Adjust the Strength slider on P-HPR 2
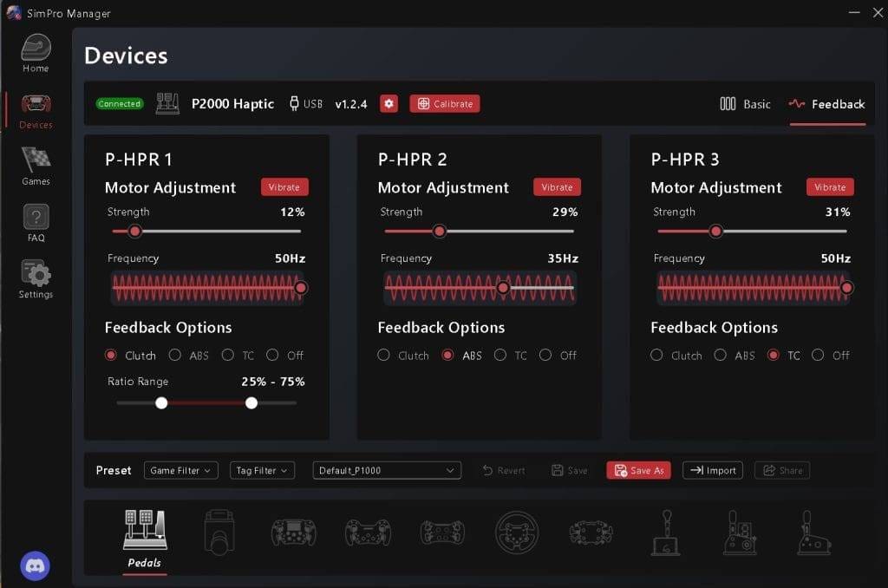Screen dimensions: 888x588 tap(440, 231)
